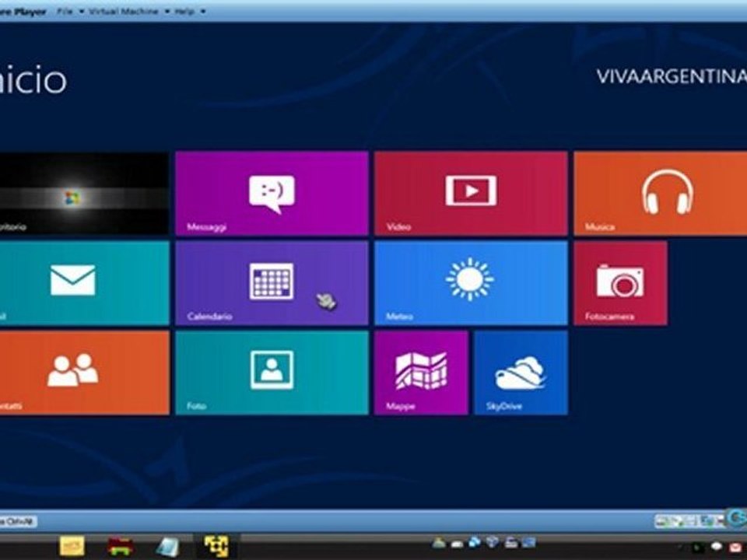This screenshot has height=560, width=747.
Task: Open the Desktop tile with Windows logo
Action: click(x=84, y=194)
